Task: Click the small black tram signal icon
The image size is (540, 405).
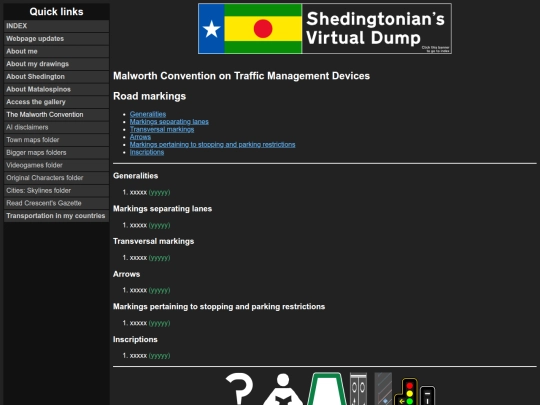Action: click(427, 395)
